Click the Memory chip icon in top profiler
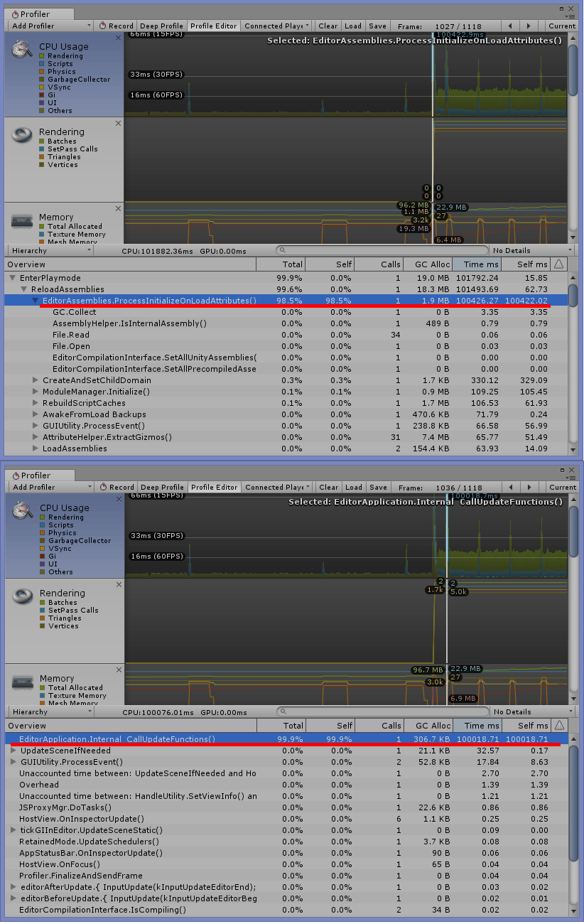The width and height of the screenshot is (584, 924). click(22, 221)
